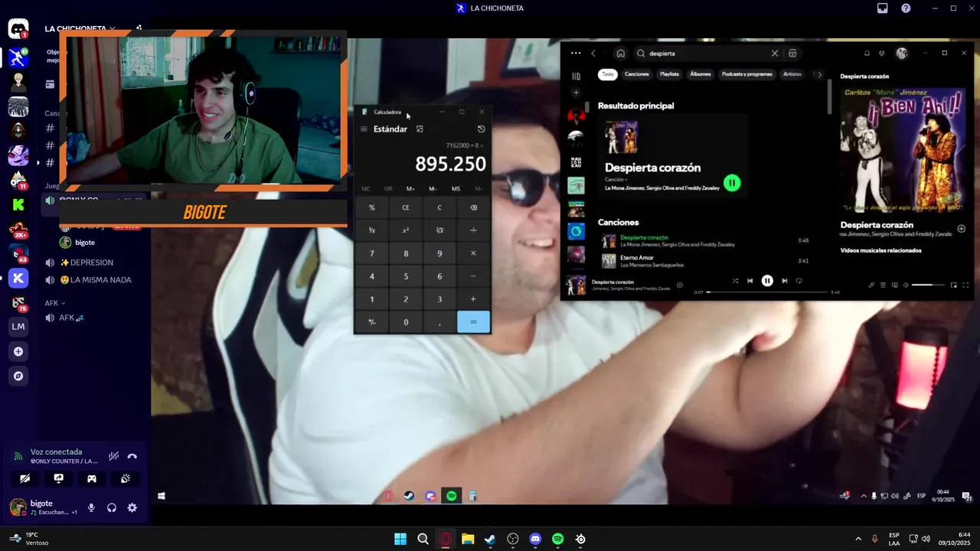
Task: Open Spotify notifications bell icon
Action: (x=867, y=54)
